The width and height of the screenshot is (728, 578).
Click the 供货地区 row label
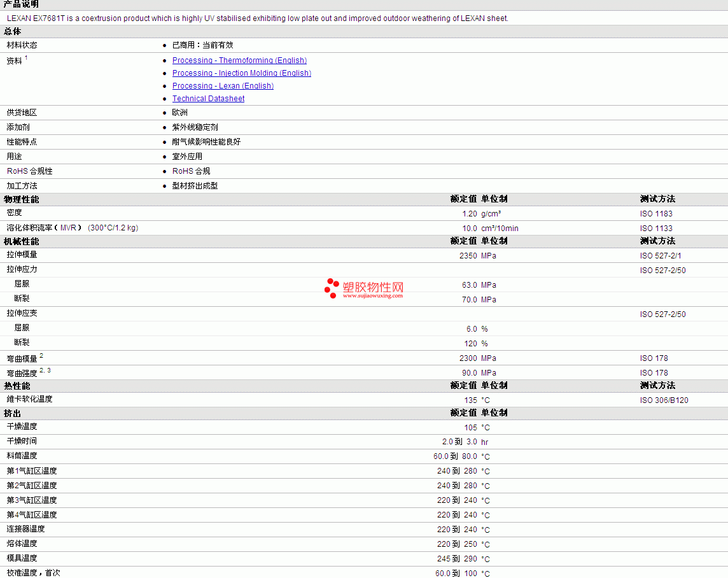point(22,112)
